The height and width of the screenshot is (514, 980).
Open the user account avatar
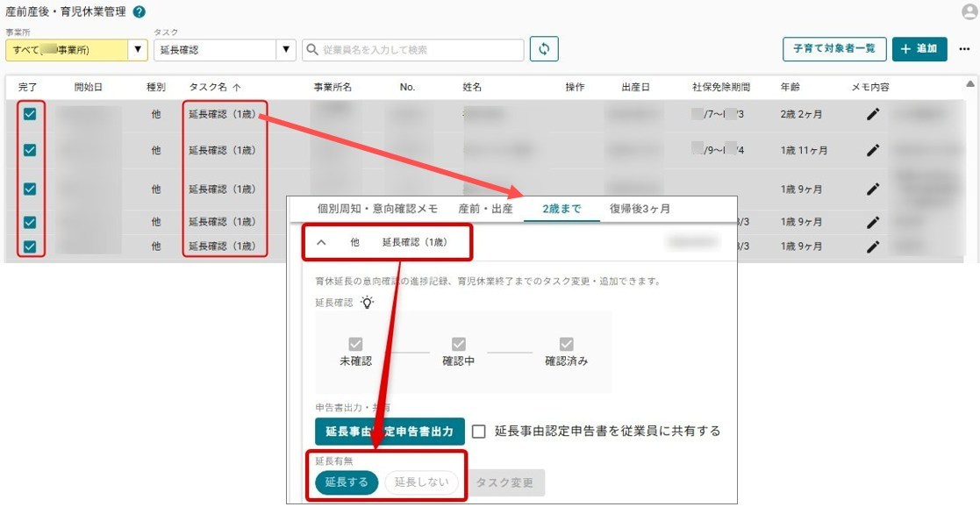pos(969,12)
